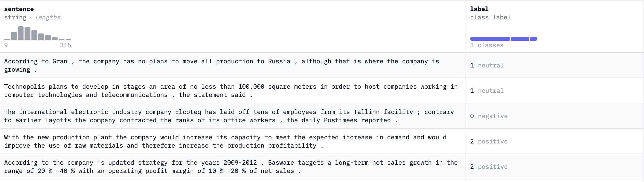644x182 pixels.
Task: Click the positive label in the Basware row
Action: point(492,167)
